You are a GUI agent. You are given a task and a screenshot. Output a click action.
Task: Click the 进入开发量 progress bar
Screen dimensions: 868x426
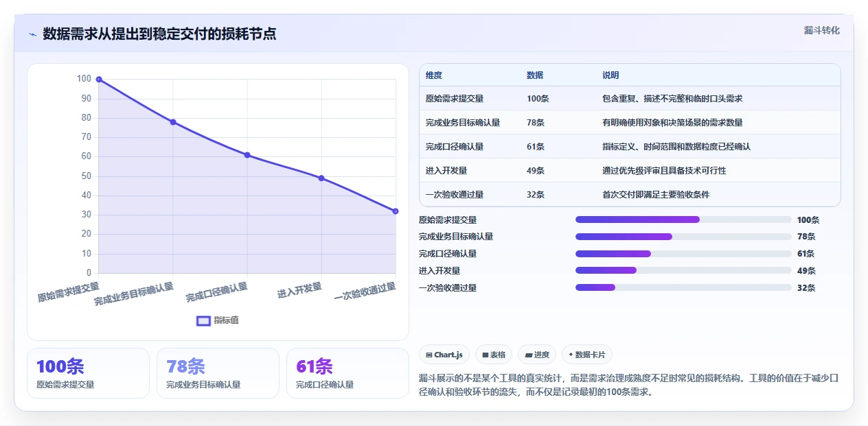683,271
